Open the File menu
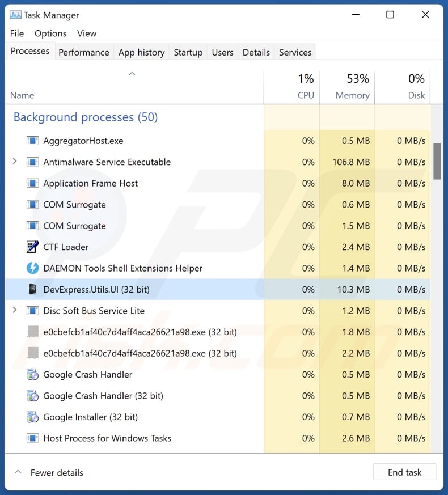 click(x=17, y=33)
